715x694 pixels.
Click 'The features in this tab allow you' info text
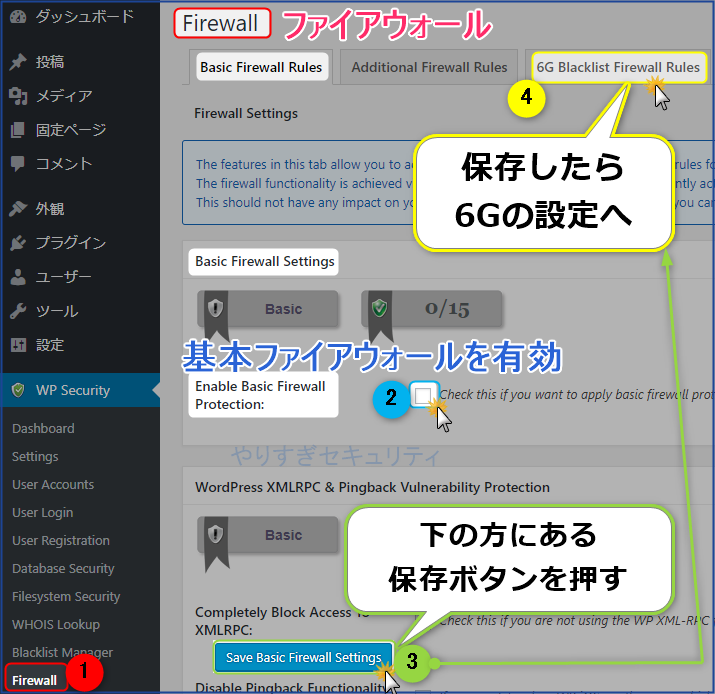(x=304, y=165)
